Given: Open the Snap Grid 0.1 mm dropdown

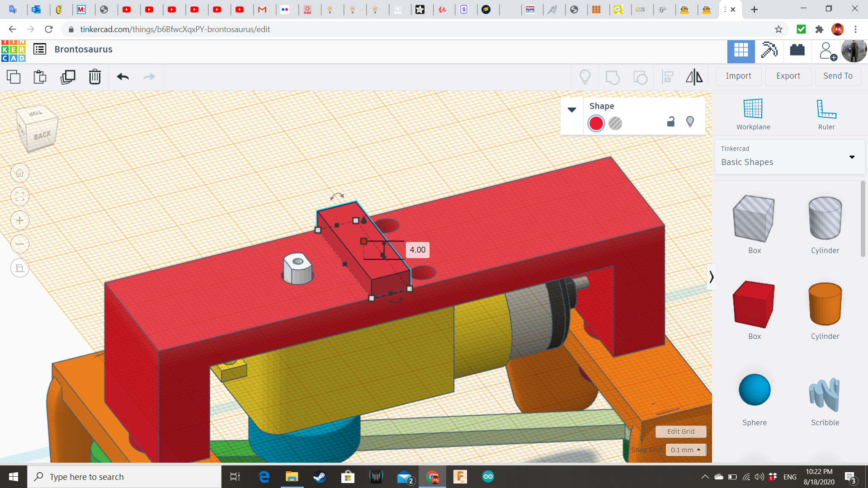Looking at the screenshot, I should tap(685, 450).
